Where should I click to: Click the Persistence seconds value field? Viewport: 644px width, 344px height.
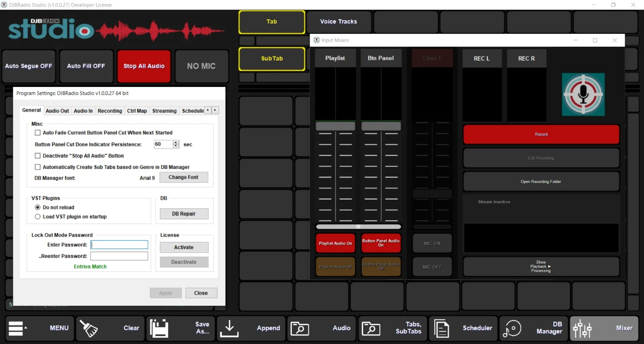(163, 144)
